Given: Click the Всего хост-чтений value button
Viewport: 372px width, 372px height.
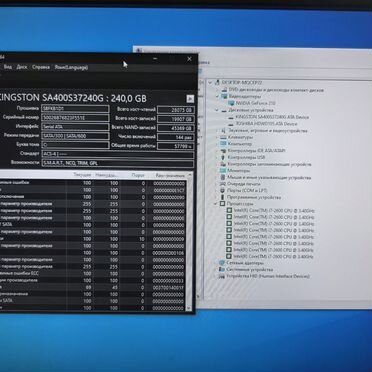Looking at the screenshot, I should (176, 110).
